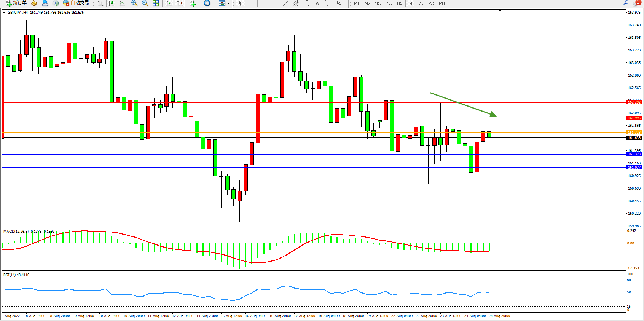Expand the periodicity clock dropdown arrow
The height and width of the screenshot is (321, 644).
(x=214, y=3)
